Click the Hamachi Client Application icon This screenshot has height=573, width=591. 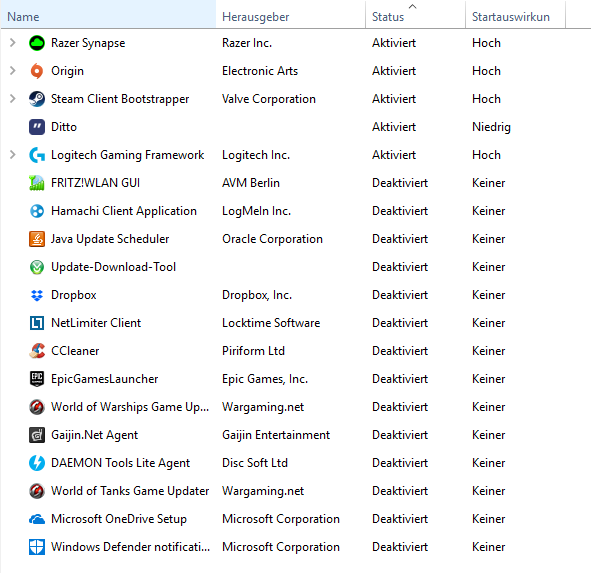(x=37, y=211)
